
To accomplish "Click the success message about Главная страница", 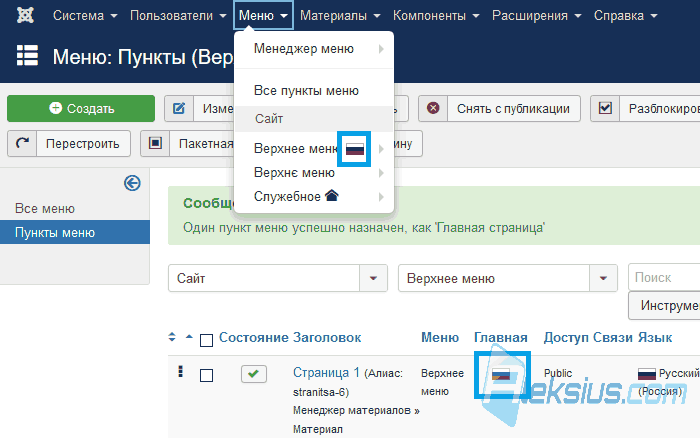I will click(x=364, y=228).
